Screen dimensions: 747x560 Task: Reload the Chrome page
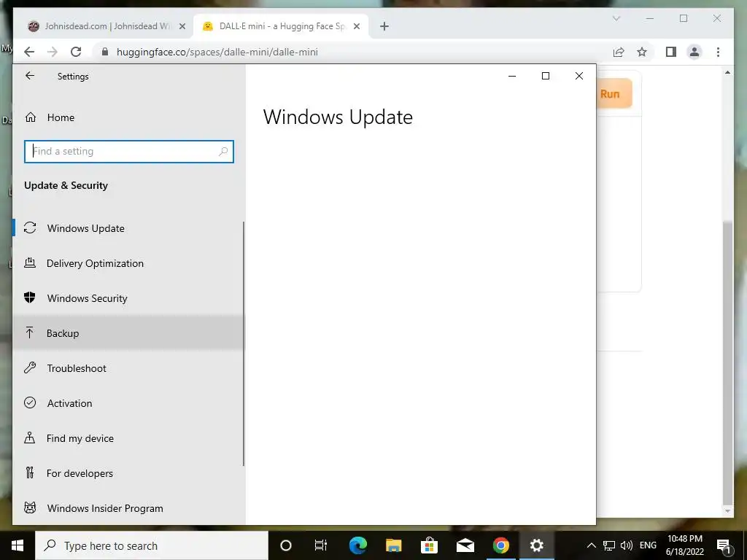pyautogui.click(x=76, y=52)
